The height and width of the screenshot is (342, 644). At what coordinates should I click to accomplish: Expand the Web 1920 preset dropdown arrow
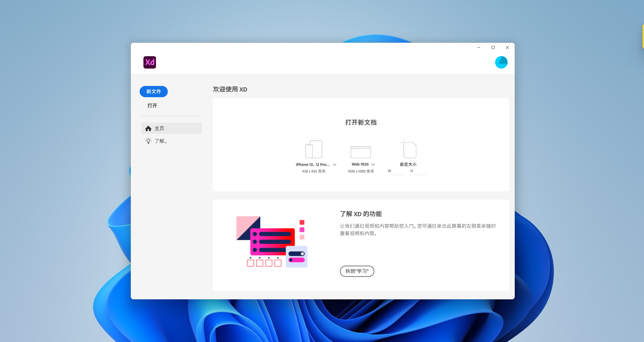coord(373,165)
